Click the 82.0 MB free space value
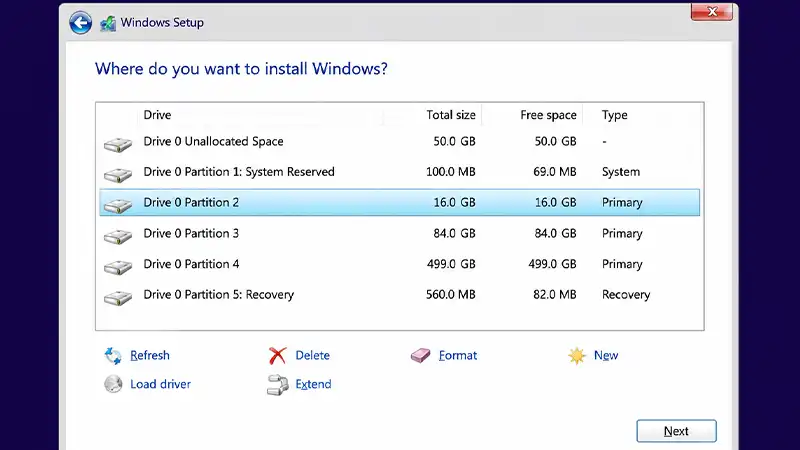The image size is (800, 450). [x=555, y=294]
